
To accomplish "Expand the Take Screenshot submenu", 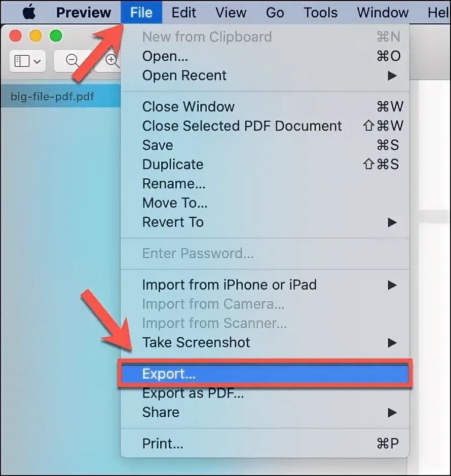I will pyautogui.click(x=265, y=343).
